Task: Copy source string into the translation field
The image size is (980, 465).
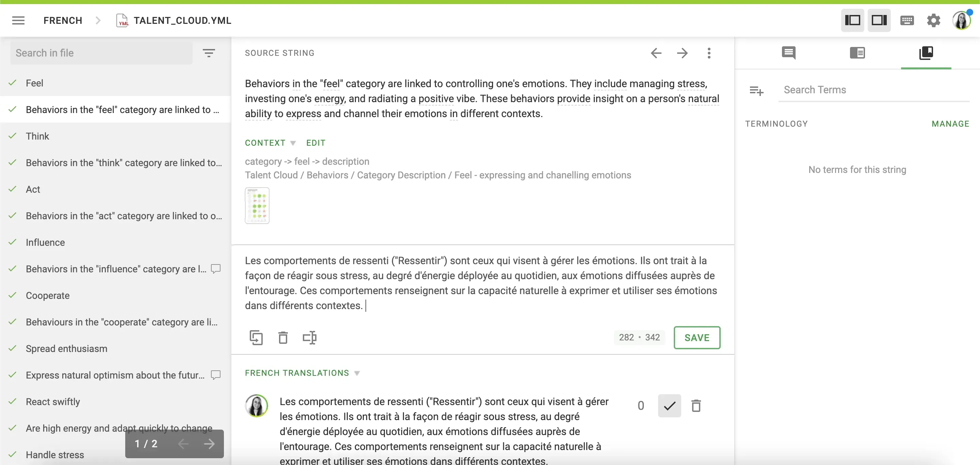Action: (x=257, y=338)
